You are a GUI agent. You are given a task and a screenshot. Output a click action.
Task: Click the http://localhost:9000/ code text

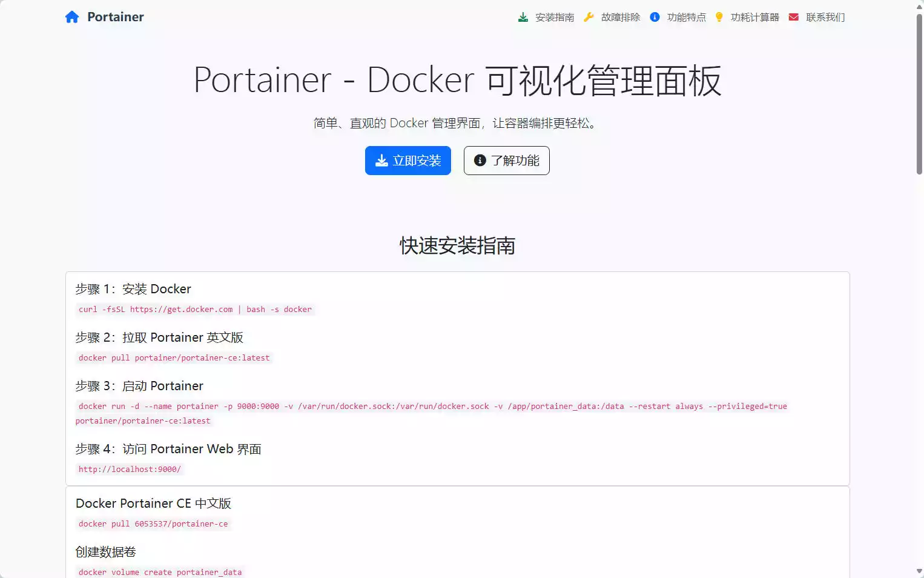tap(130, 470)
